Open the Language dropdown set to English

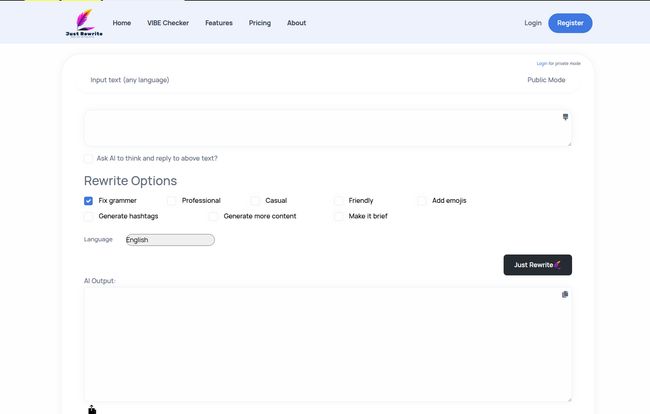click(x=170, y=240)
